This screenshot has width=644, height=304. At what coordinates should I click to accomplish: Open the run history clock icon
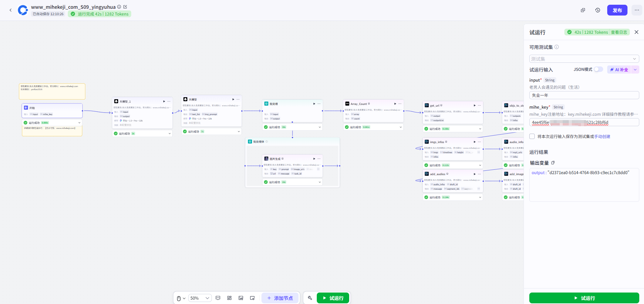tap(597, 10)
